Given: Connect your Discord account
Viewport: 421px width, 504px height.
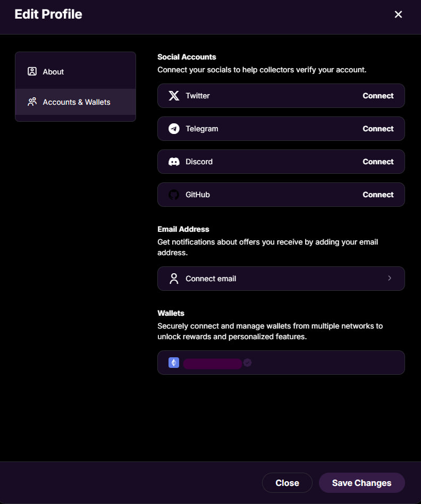Looking at the screenshot, I should pos(378,162).
